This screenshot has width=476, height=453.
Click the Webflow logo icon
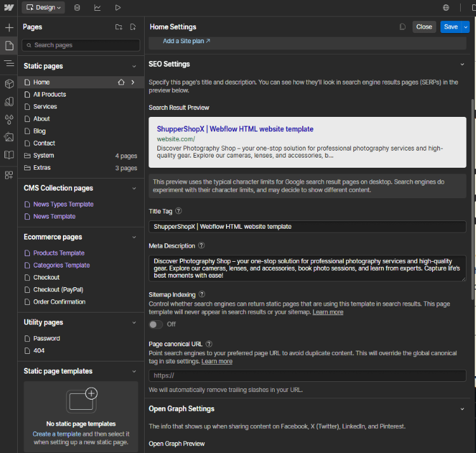(x=9, y=8)
